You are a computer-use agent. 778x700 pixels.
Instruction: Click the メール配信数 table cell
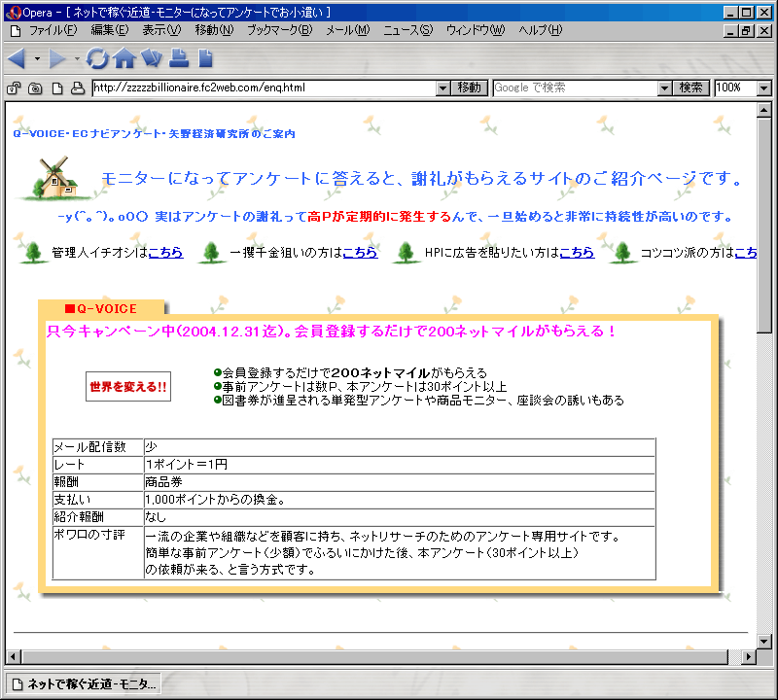coord(98,447)
